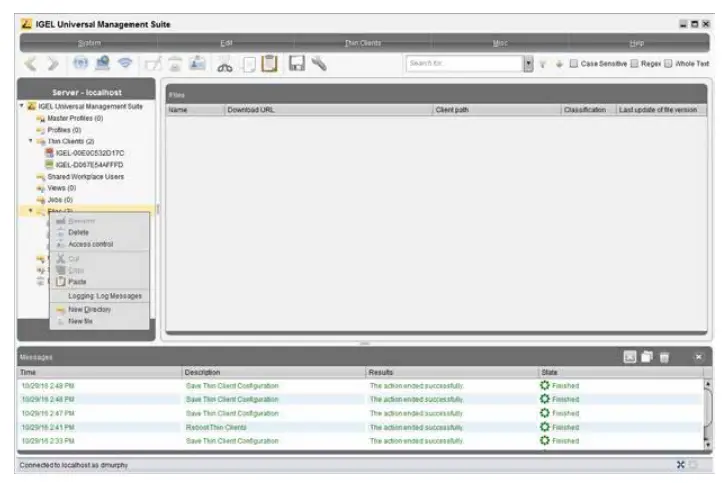Click the monitor with magnifier scan icon
Image resolution: width=724 pixels, height=483 pixels.
tap(103, 62)
